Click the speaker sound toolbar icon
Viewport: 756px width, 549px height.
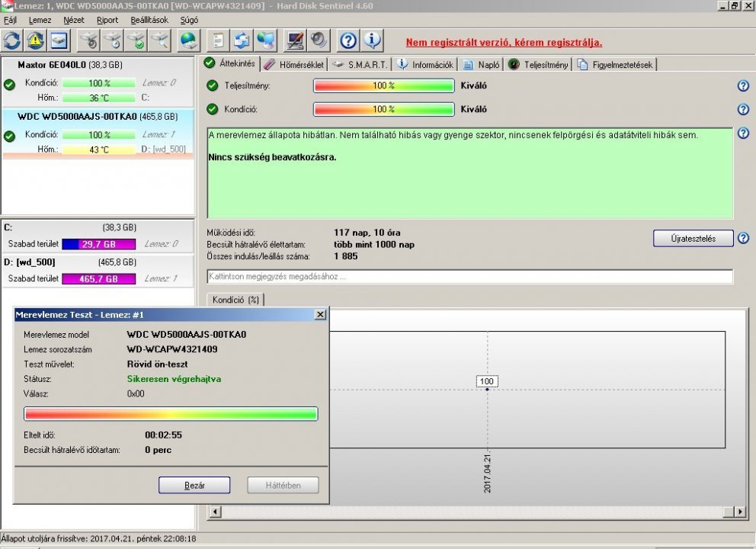pyautogui.click(x=319, y=41)
